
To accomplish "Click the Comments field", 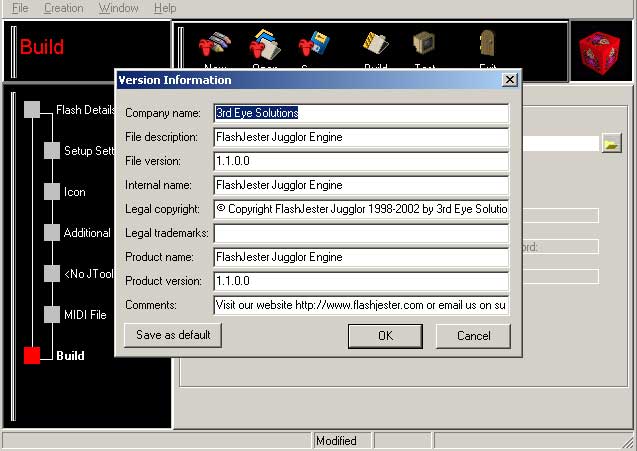I will pyautogui.click(x=361, y=305).
